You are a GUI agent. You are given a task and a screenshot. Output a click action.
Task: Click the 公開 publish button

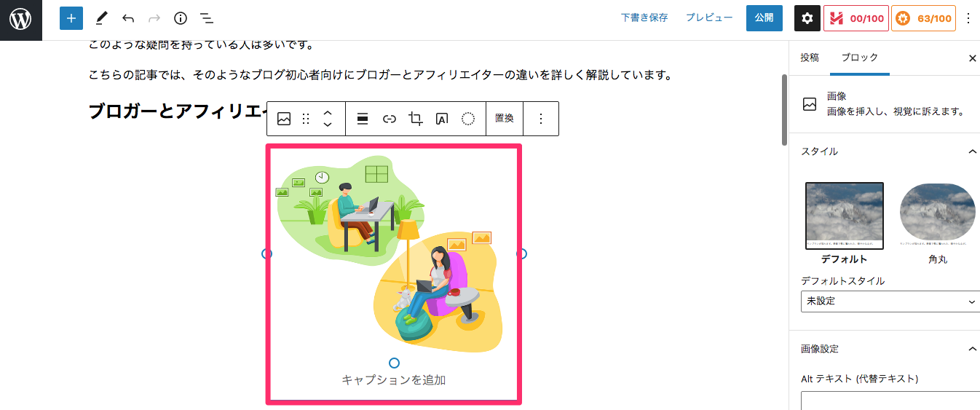click(764, 18)
